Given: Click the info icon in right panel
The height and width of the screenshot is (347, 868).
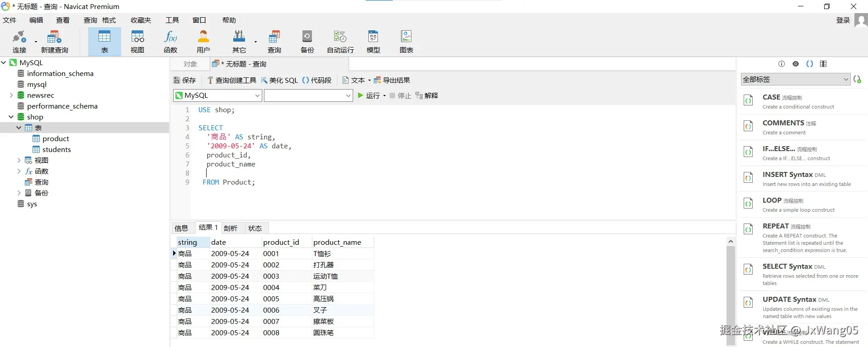Looking at the screenshot, I should coord(782,64).
